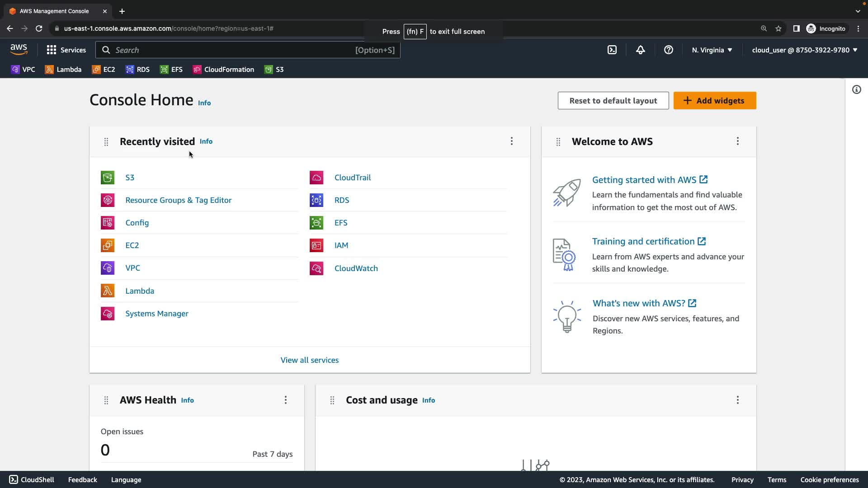Click the View all services link
Image resolution: width=868 pixels, height=488 pixels.
tap(309, 360)
